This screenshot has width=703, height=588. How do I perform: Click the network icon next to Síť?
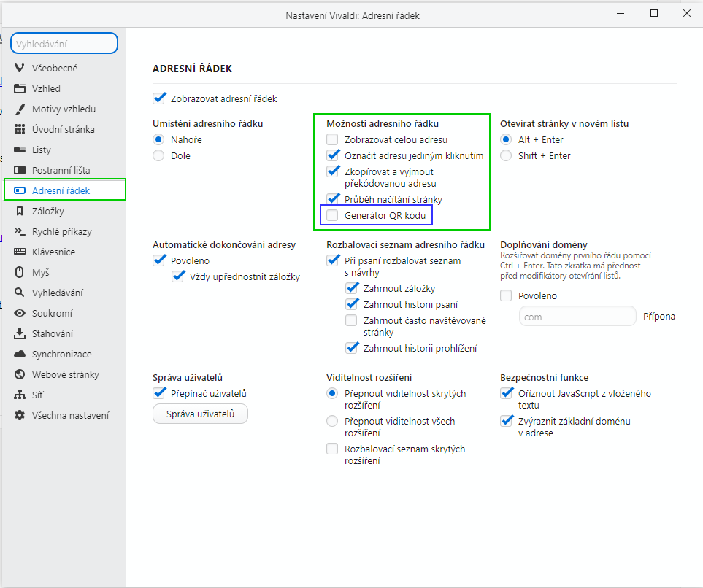pyautogui.click(x=19, y=395)
